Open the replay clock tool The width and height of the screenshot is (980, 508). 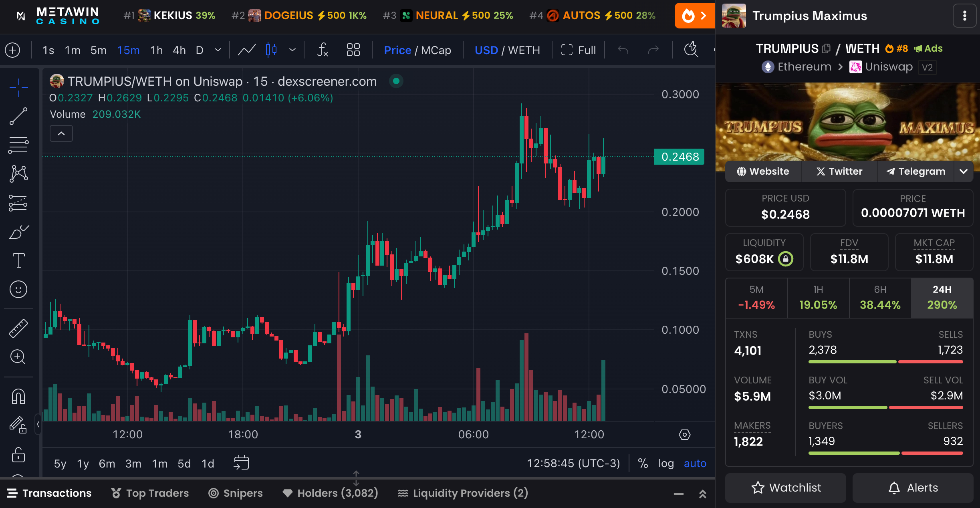point(691,50)
